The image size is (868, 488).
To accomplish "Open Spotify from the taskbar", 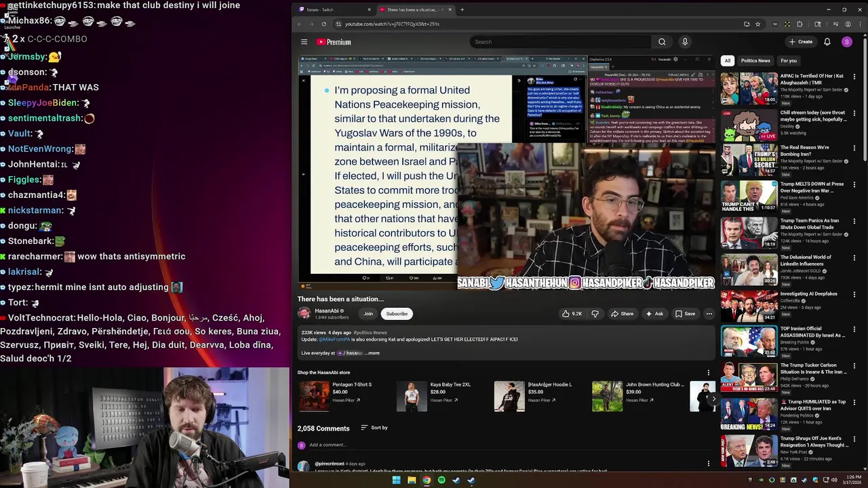I will point(441,481).
